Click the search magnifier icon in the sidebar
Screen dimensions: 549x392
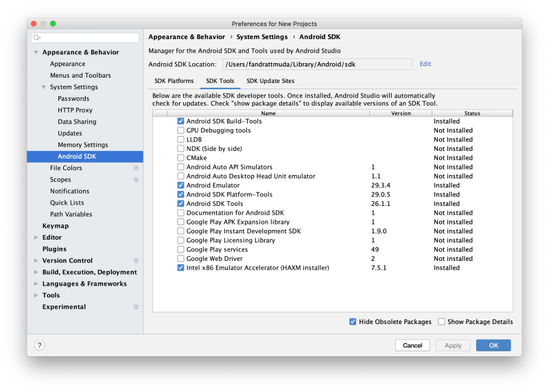36,38
